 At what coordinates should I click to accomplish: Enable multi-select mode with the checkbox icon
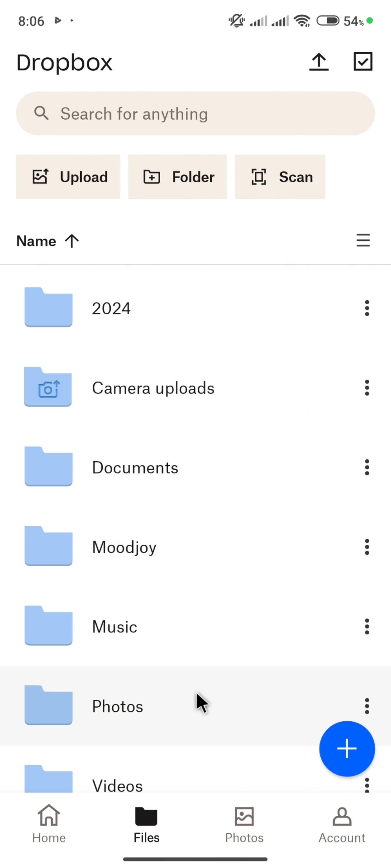pos(363,62)
